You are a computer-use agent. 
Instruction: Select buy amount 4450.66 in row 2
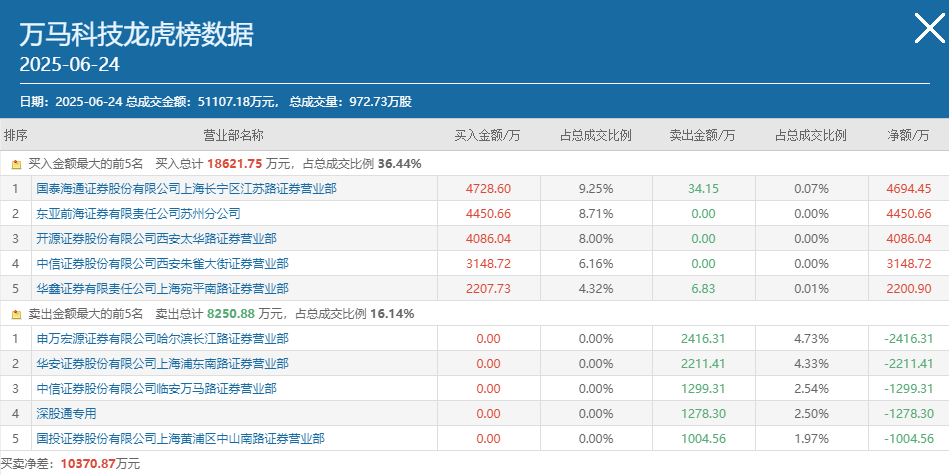(488, 214)
